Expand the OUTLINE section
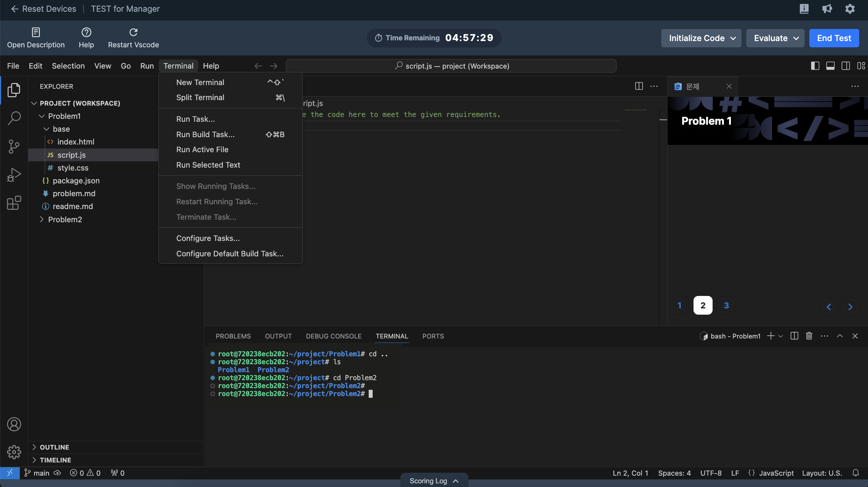868x487 pixels. point(54,447)
